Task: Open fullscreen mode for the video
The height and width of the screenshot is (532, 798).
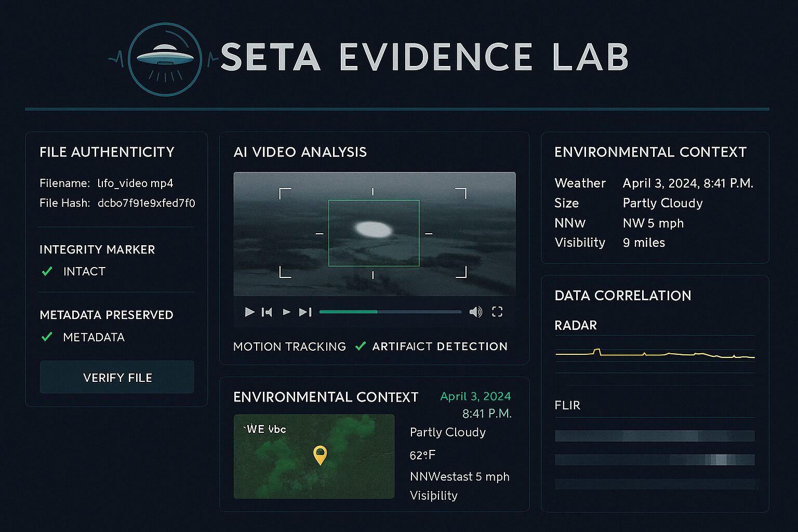Action: (497, 312)
